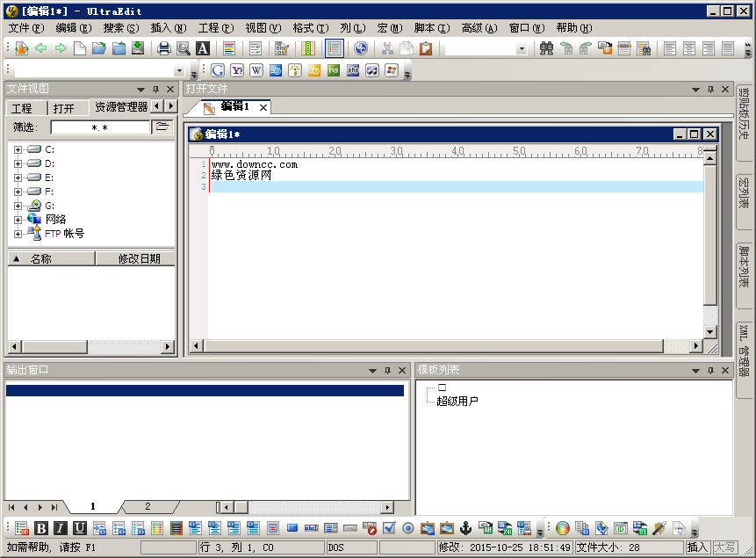Toggle pin on the 输出窗口 panel

coord(387,370)
